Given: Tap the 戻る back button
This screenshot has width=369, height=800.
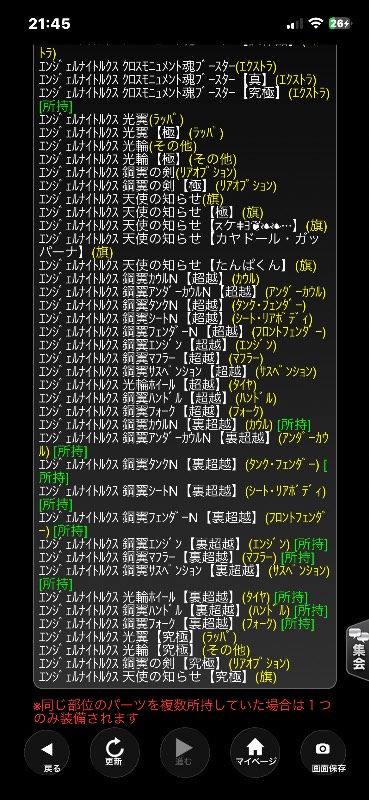Looking at the screenshot, I should pyautogui.click(x=47, y=753).
